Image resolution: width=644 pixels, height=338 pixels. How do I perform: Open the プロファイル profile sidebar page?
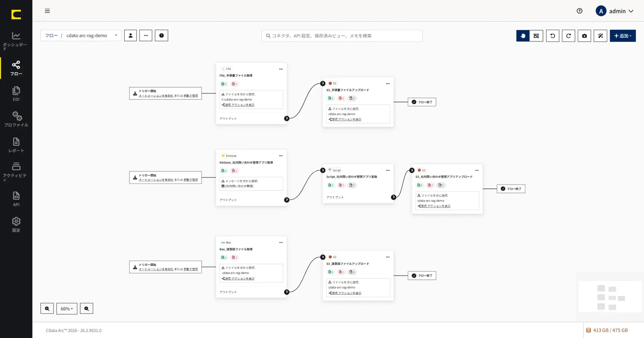[x=16, y=119]
